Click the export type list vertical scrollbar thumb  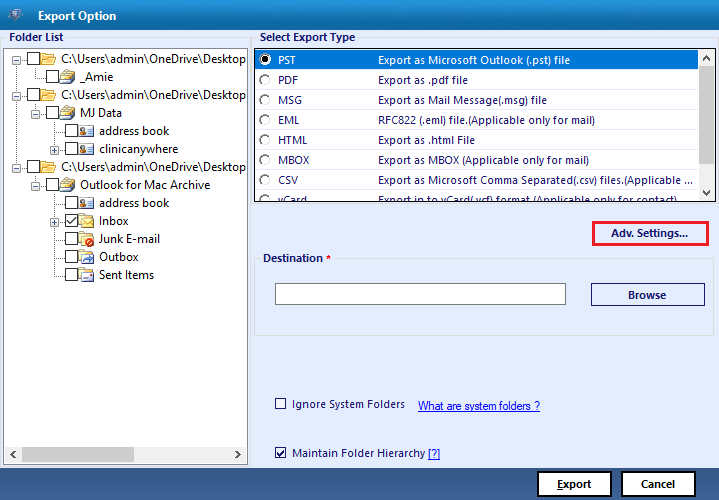point(706,114)
